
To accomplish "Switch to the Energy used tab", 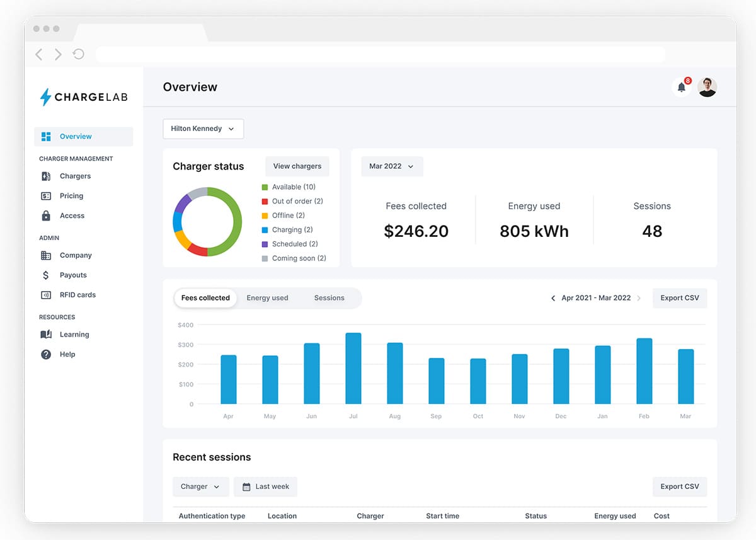I will pos(267,298).
